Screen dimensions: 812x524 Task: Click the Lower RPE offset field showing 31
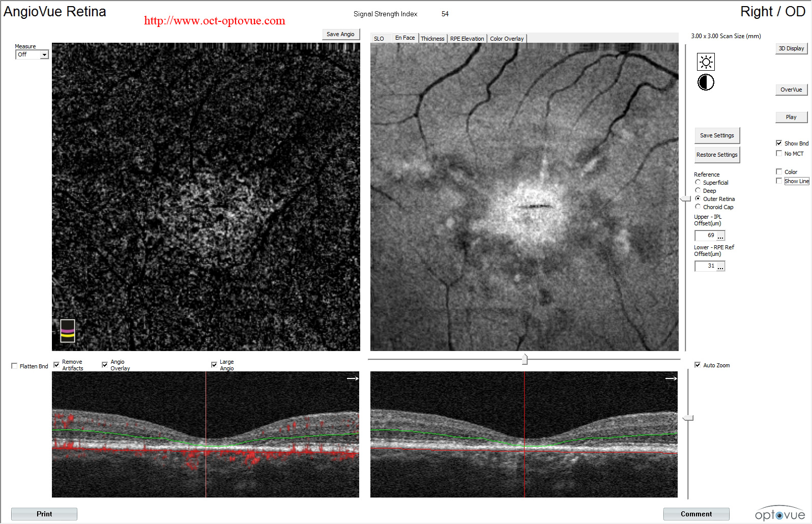[706, 266]
